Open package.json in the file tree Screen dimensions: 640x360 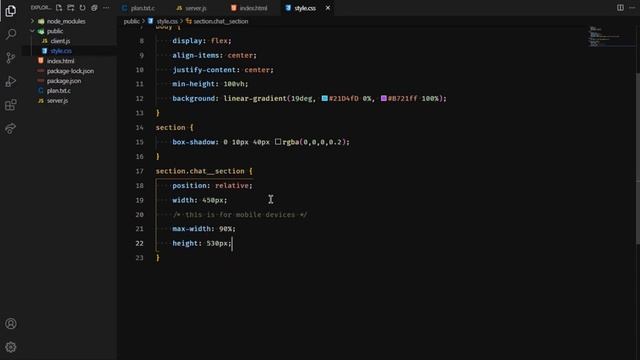pyautogui.click(x=64, y=81)
